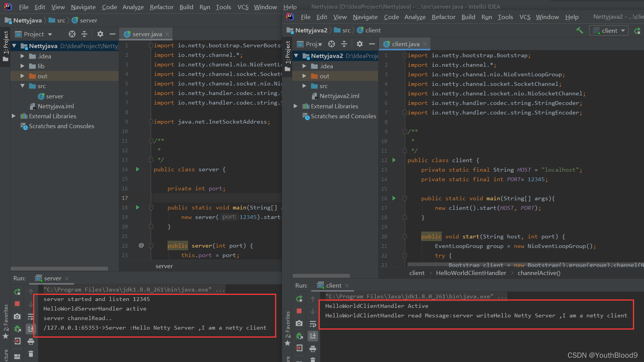Open the Project view dropdown in Nettyjava
The height and width of the screenshot is (362, 644).
pyautogui.click(x=34, y=34)
